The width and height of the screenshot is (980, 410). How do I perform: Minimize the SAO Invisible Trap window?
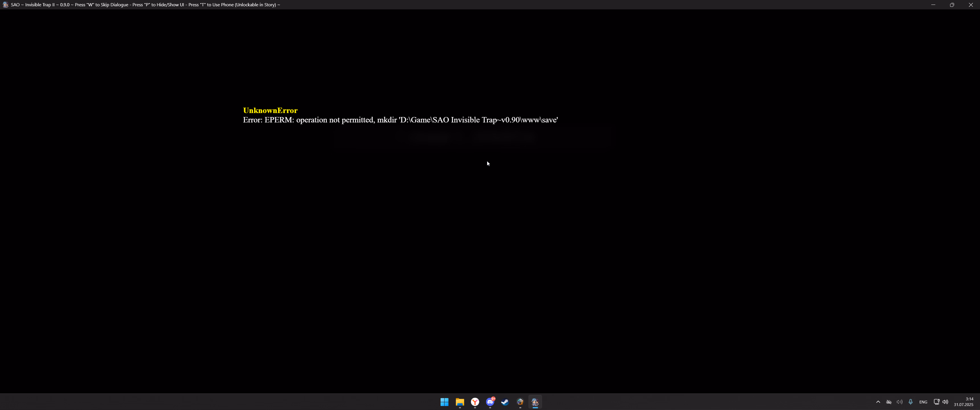pyautogui.click(x=933, y=5)
